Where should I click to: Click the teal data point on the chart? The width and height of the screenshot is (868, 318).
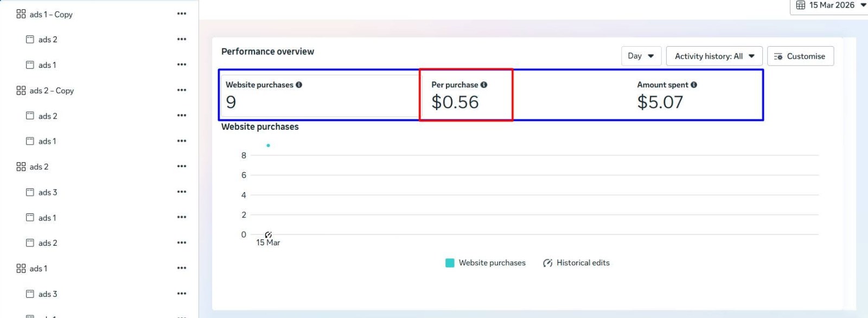pyautogui.click(x=268, y=145)
